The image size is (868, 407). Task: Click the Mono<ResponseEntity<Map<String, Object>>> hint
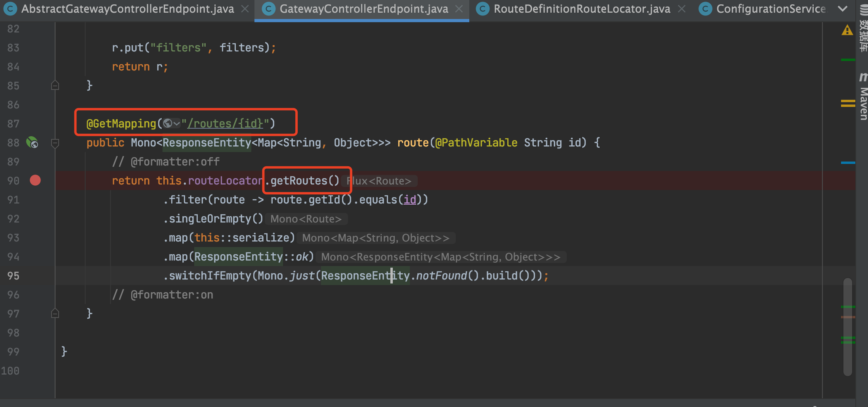coord(441,257)
